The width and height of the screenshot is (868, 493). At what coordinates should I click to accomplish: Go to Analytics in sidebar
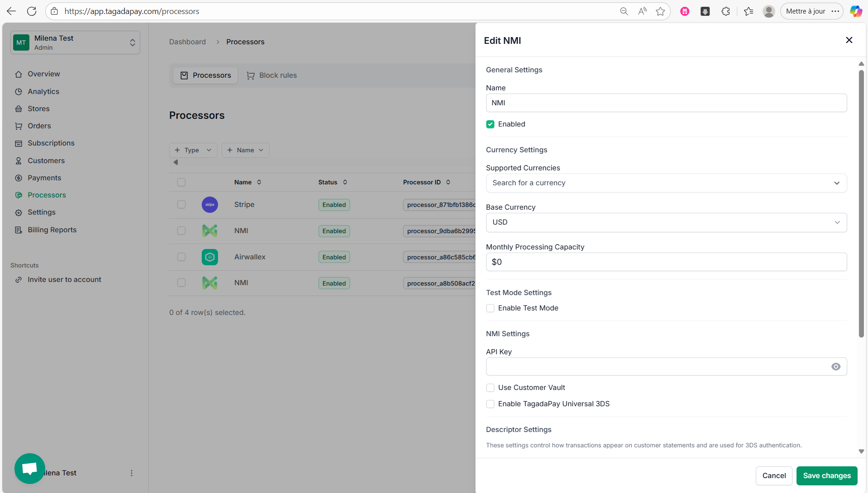(x=43, y=91)
